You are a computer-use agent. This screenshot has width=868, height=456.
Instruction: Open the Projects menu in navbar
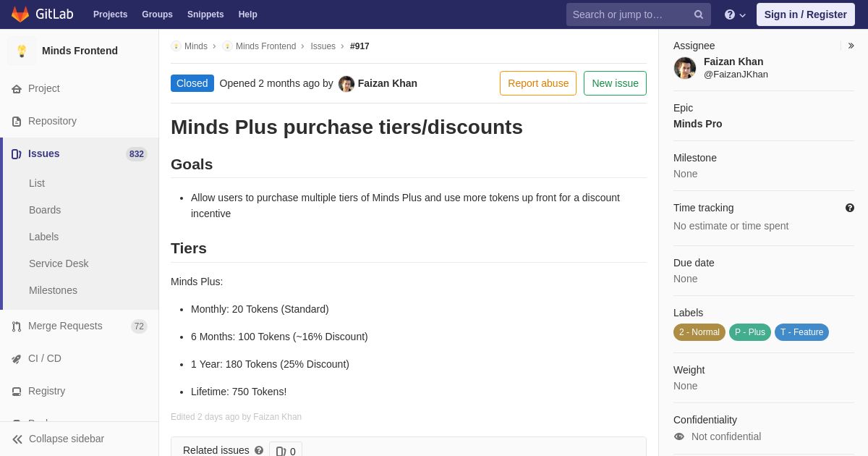[110, 14]
